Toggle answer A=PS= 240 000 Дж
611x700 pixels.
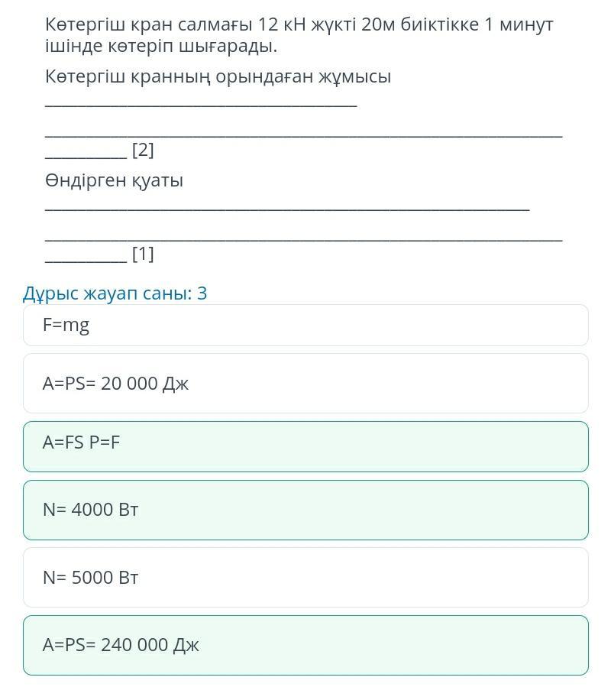click(305, 645)
